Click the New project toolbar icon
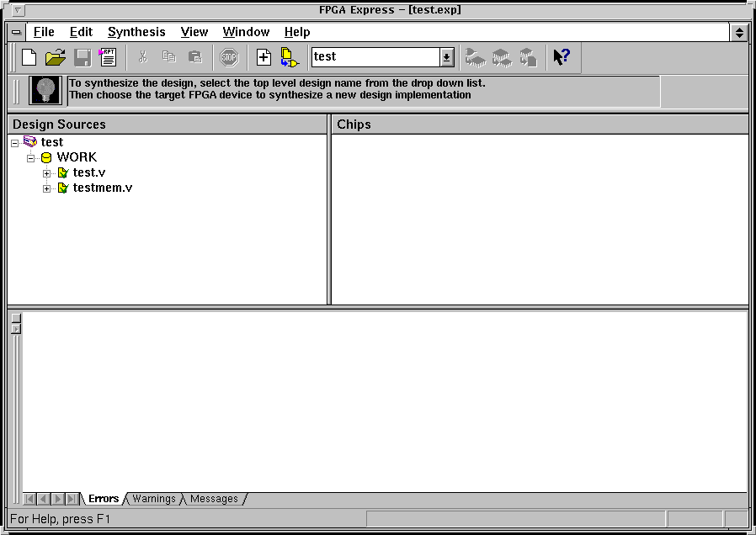The height and width of the screenshot is (535, 756). [29, 57]
